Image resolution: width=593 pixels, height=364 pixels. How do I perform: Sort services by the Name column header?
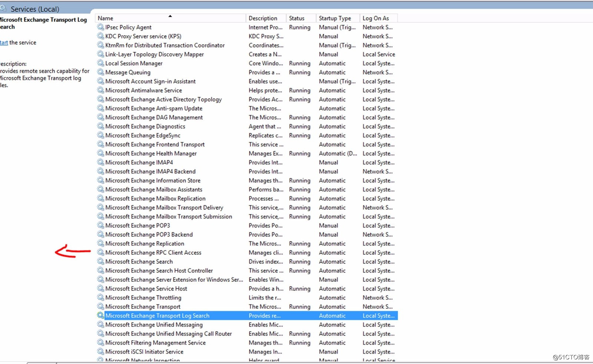[170, 18]
